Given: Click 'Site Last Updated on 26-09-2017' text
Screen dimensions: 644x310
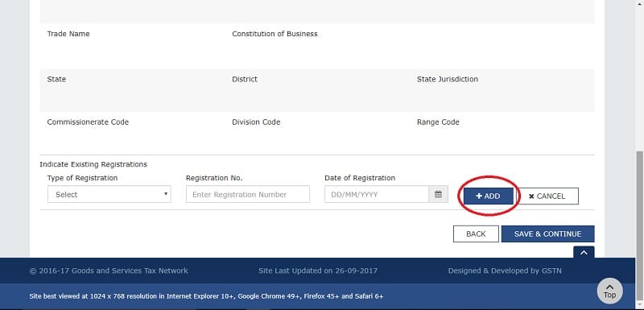Looking at the screenshot, I should 318,271.
